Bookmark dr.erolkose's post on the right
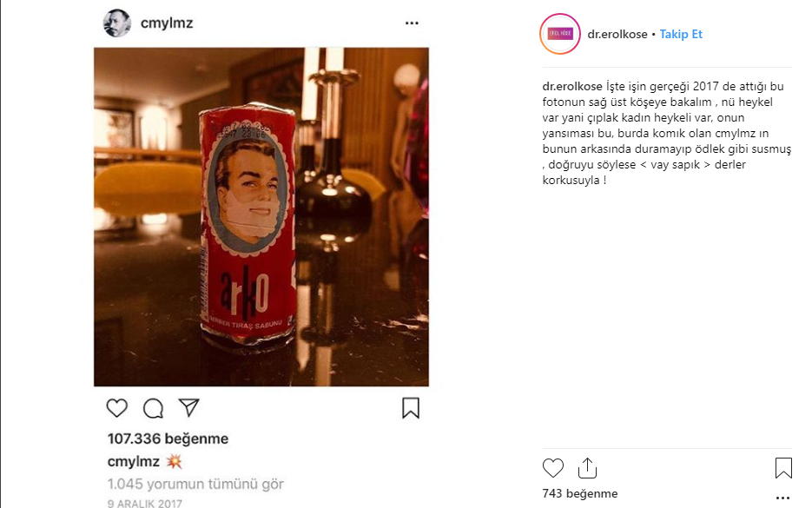This screenshot has height=508, width=812. [x=784, y=467]
